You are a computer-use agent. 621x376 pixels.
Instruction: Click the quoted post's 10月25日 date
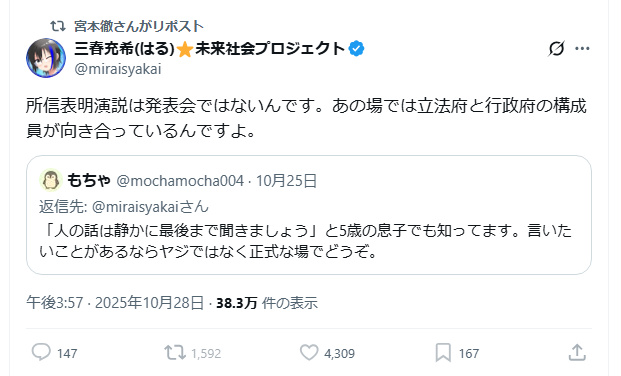coord(286,181)
